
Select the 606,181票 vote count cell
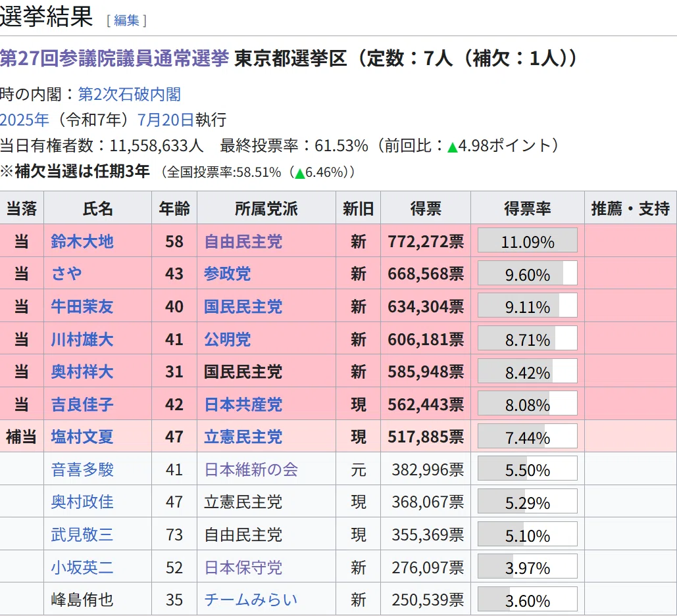[426, 339]
